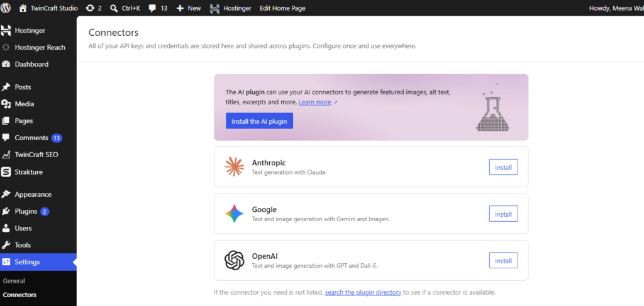Open the comments bubble icon in admin bar
644x306 pixels.
coord(152,8)
